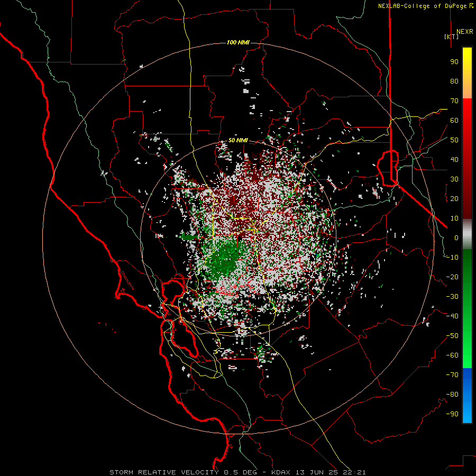The image size is (476, 476).
Task: Click the -90 scale label
Action: coord(452,414)
